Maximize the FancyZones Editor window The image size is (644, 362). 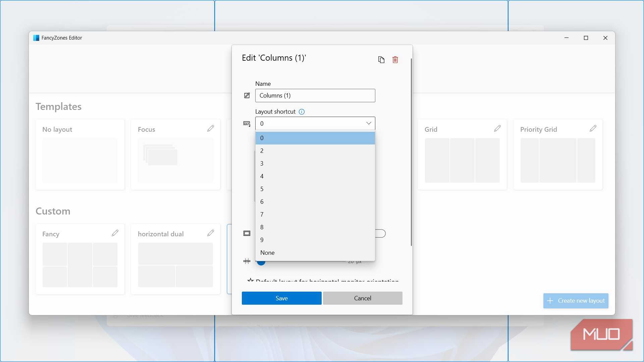pos(586,38)
